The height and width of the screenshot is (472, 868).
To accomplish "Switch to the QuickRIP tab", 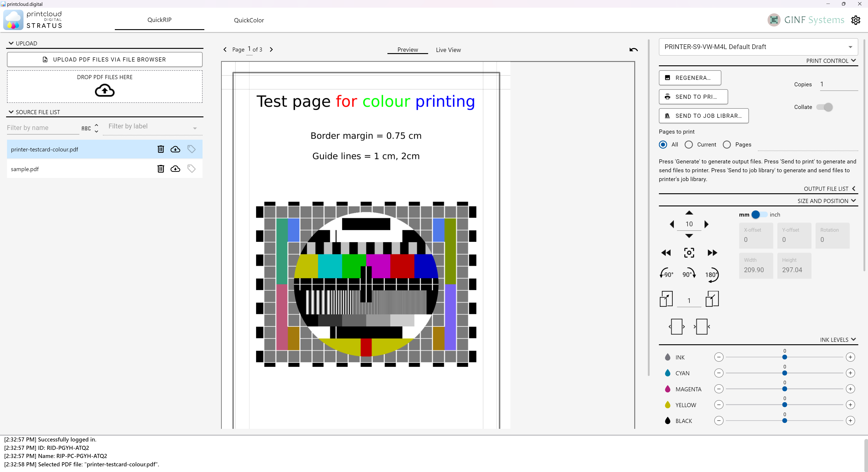I will (x=159, y=20).
